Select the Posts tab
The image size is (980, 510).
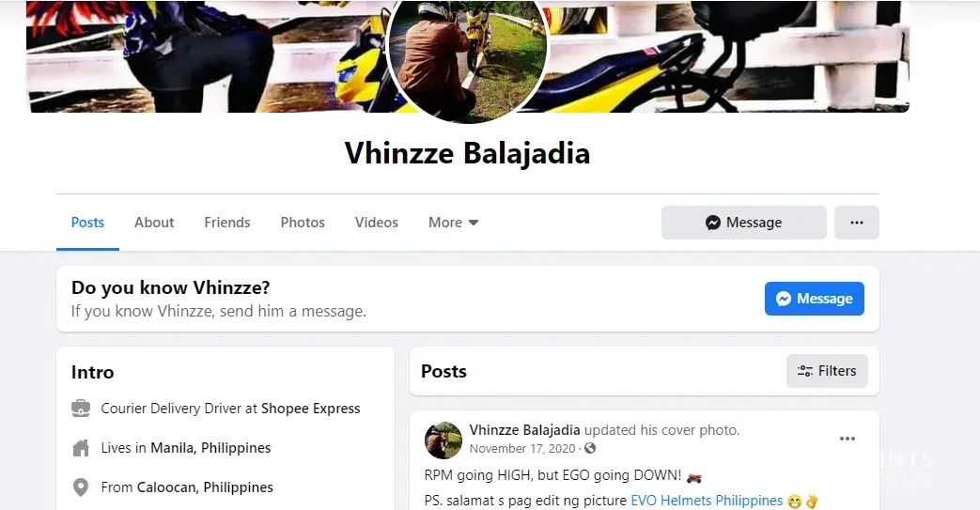87,223
